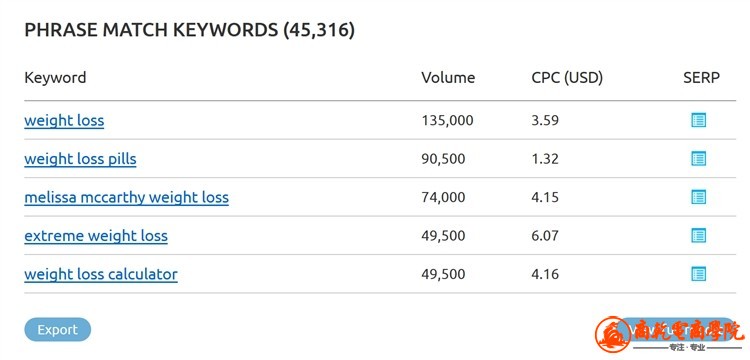Viewport: 750px width, 360px height.
Task: Click the Phrase Match Keywords heading
Action: (189, 30)
